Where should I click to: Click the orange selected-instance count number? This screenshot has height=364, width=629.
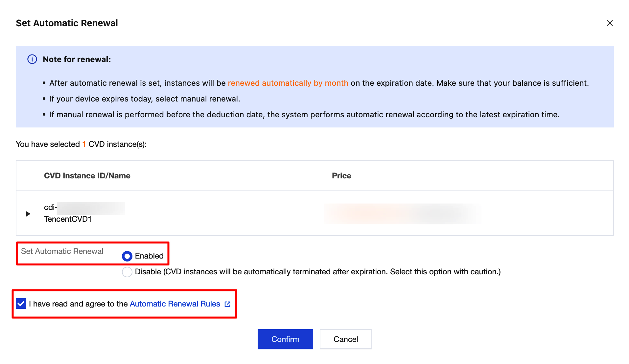84,144
